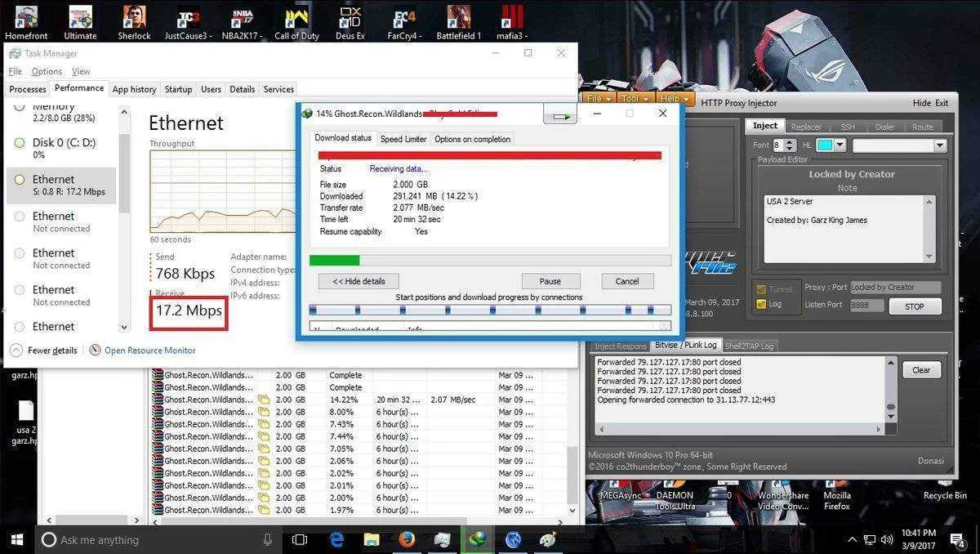
Task: Open the JustCause3 desktop shortcut
Action: coord(188,22)
